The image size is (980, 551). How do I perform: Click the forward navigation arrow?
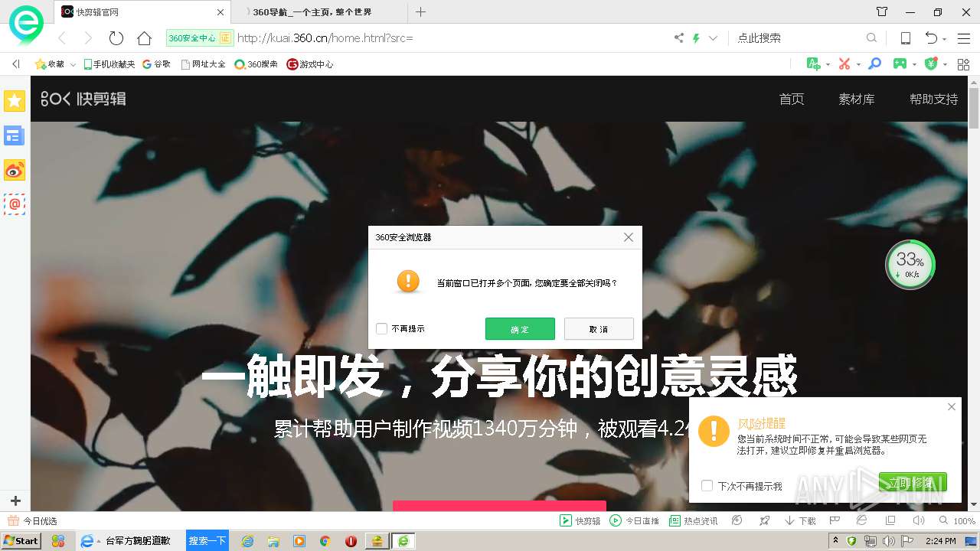coord(88,37)
